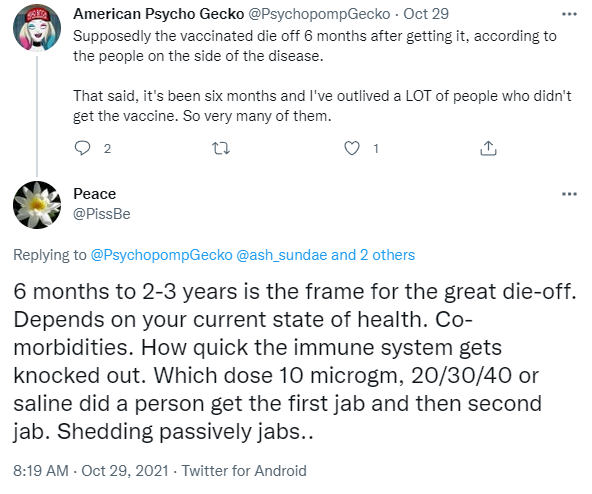Retweet the American Psycho Gecko tweet

[x=221, y=148]
